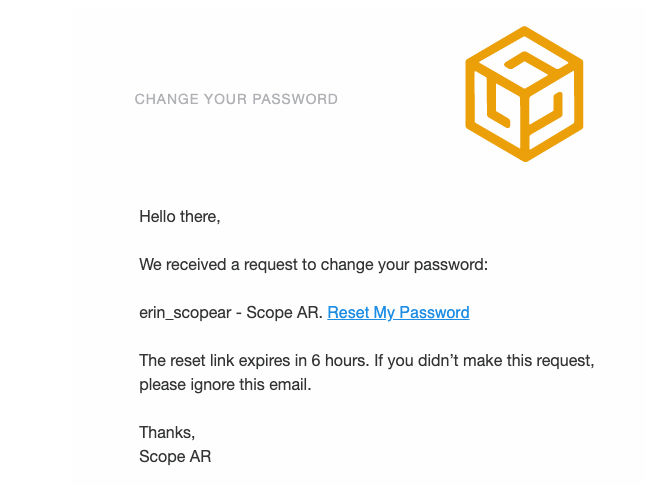Image resolution: width=646 pixels, height=486 pixels.
Task: Click the 'Thanks,' closing text
Action: [167, 433]
